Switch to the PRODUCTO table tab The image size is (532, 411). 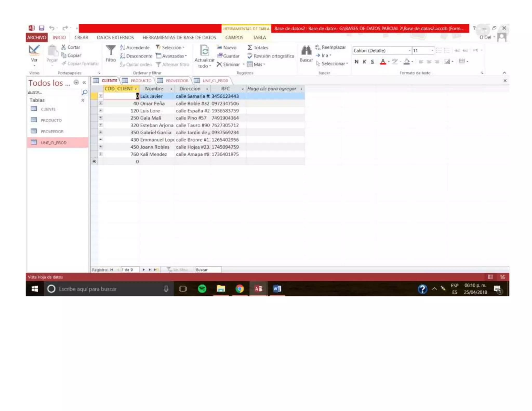(x=141, y=81)
